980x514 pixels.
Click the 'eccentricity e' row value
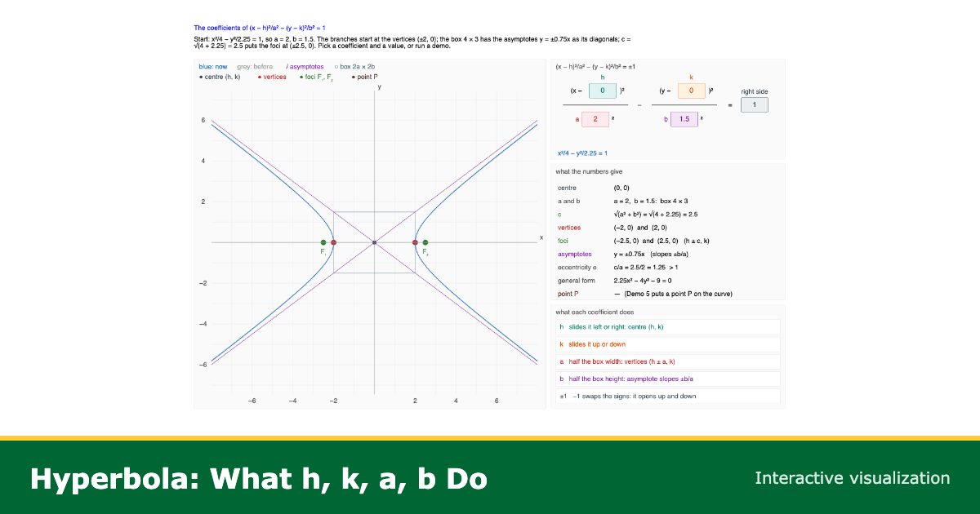tap(646, 267)
